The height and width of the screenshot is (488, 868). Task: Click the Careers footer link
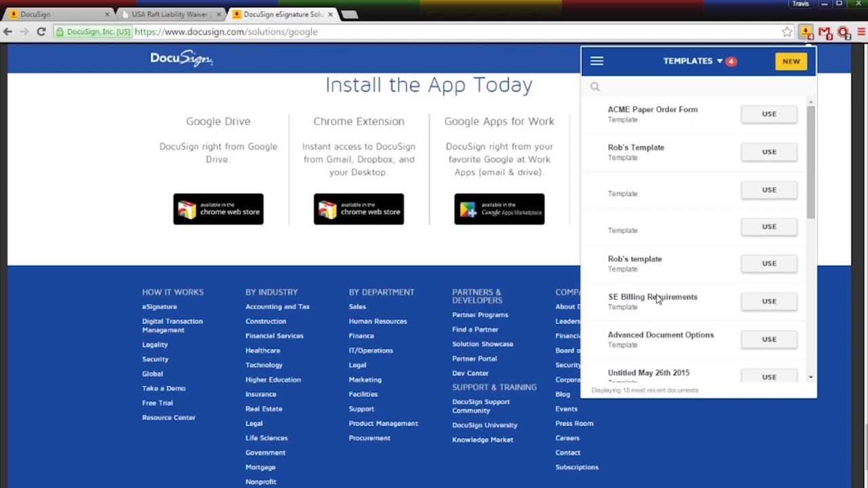click(568, 438)
